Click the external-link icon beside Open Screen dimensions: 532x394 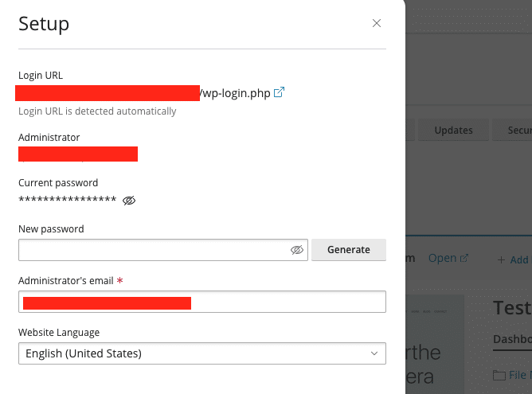click(x=464, y=258)
